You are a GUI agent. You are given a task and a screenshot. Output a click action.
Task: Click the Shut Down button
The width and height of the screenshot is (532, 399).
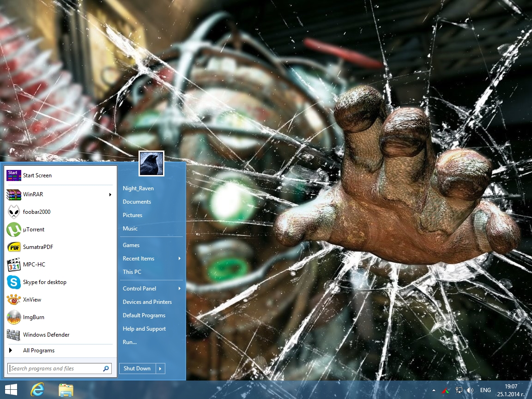[x=138, y=369]
